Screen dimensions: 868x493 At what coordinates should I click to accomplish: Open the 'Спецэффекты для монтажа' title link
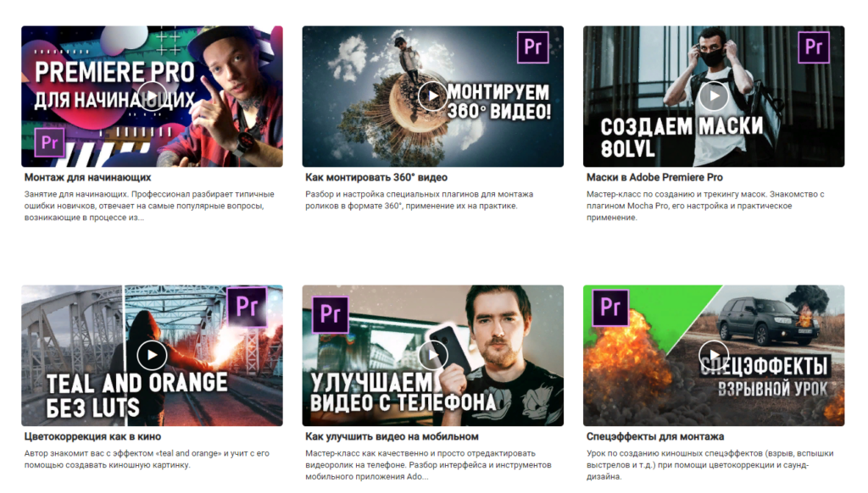coord(655,436)
